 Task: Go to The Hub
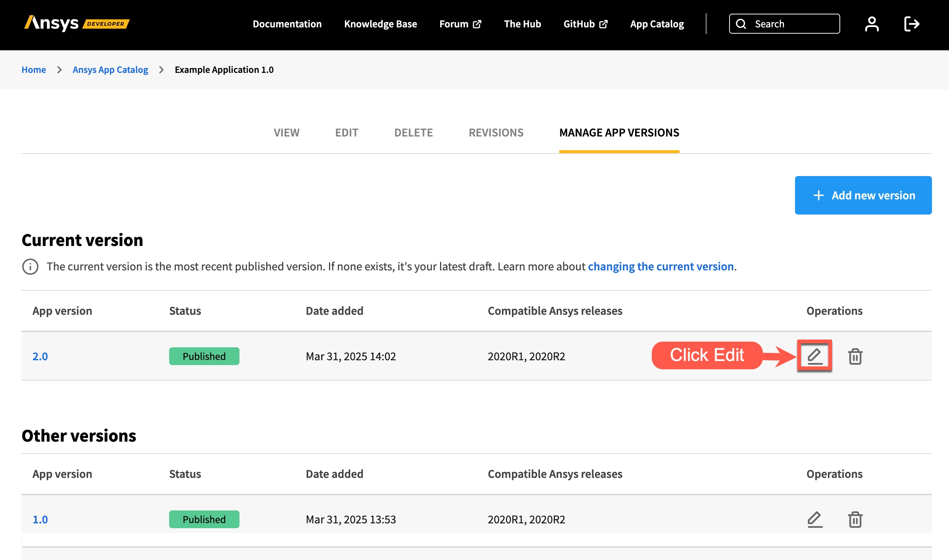tap(523, 24)
